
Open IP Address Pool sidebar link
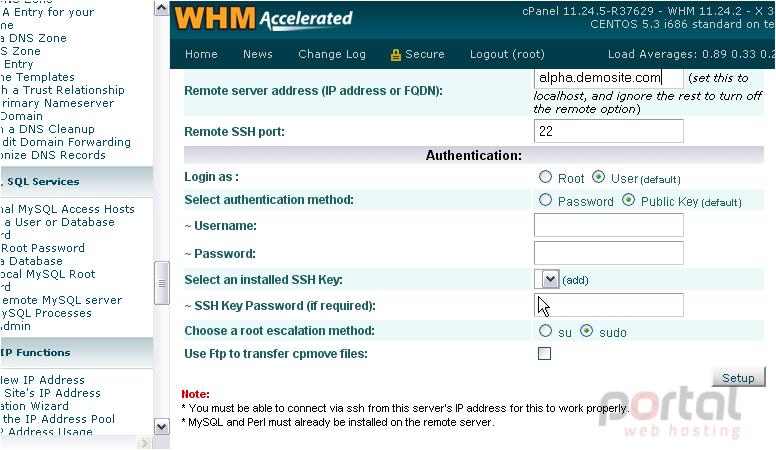point(58,419)
